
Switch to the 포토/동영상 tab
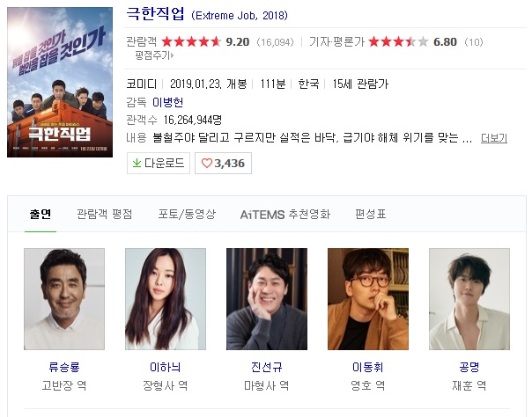click(x=187, y=214)
